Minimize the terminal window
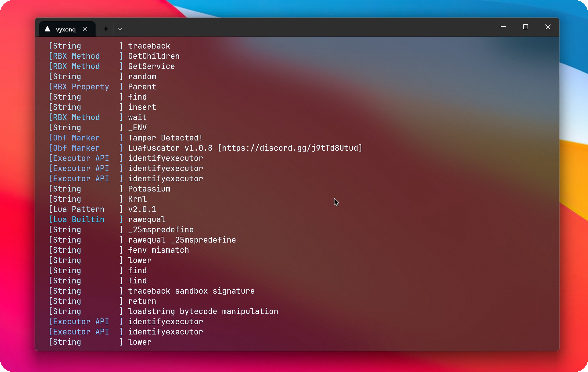This screenshot has width=588, height=372. coord(503,27)
